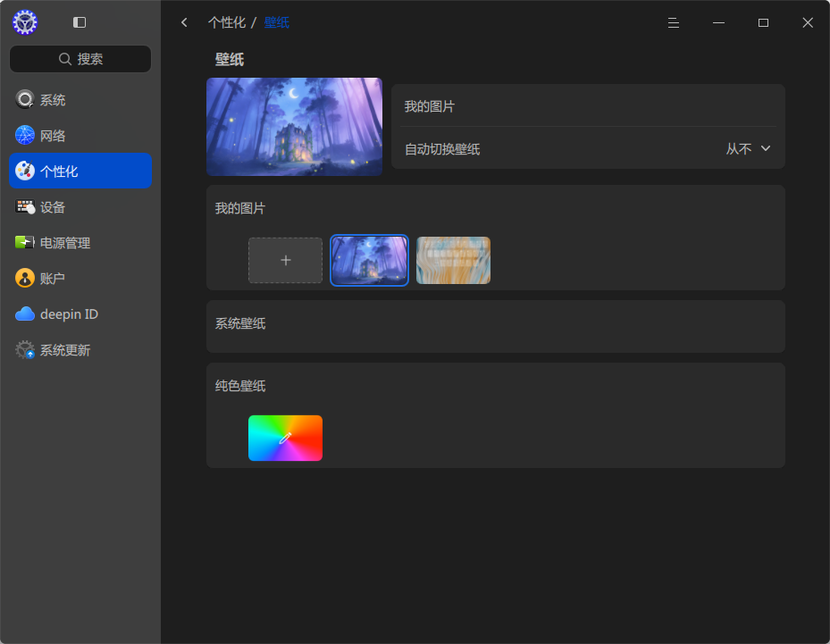Viewport: 830px width, 644px height.
Task: Click the 壁纸 page title
Action: pyautogui.click(x=230, y=59)
